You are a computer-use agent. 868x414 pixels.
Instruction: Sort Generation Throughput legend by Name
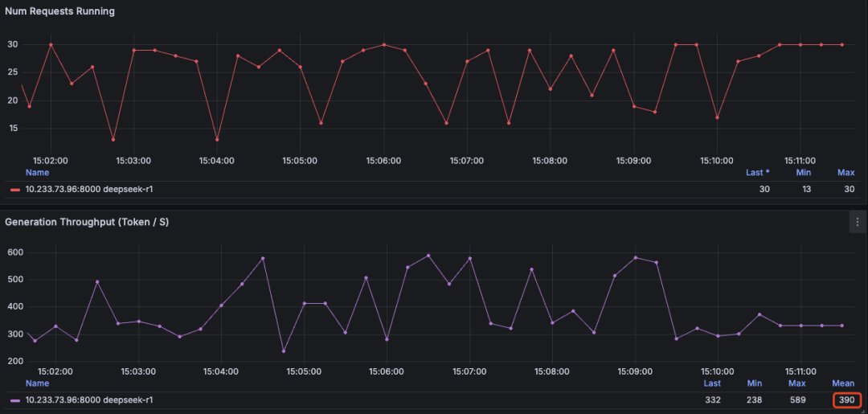[x=37, y=383]
